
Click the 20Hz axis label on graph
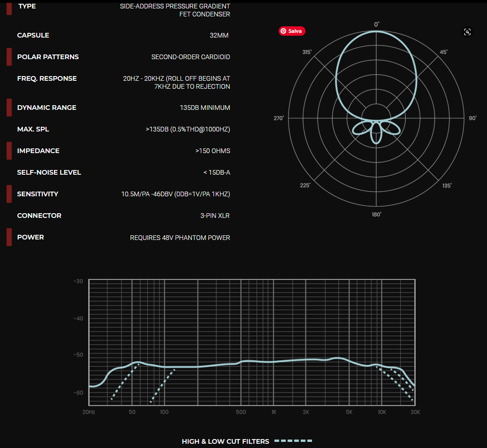(x=89, y=412)
